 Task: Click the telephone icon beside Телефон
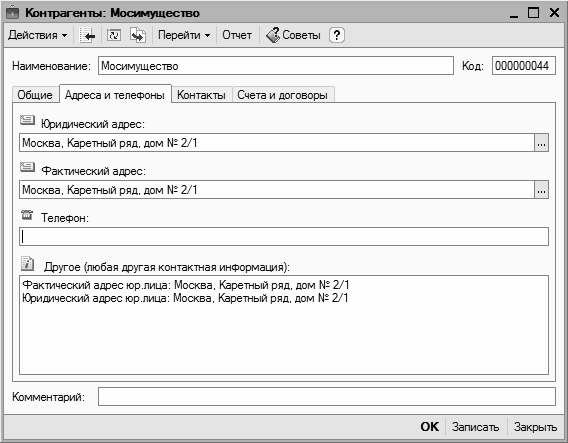(x=27, y=215)
